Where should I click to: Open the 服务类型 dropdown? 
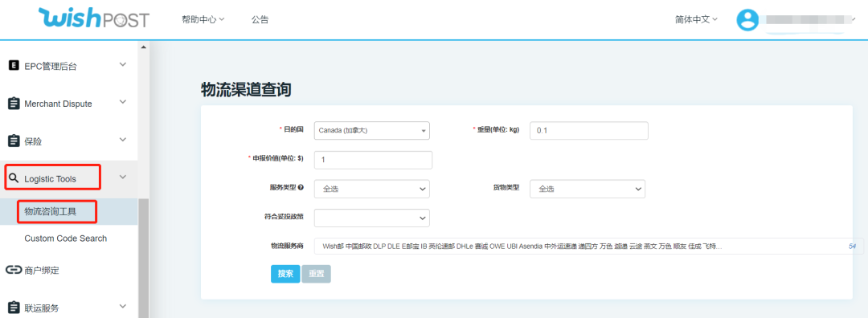tap(372, 189)
